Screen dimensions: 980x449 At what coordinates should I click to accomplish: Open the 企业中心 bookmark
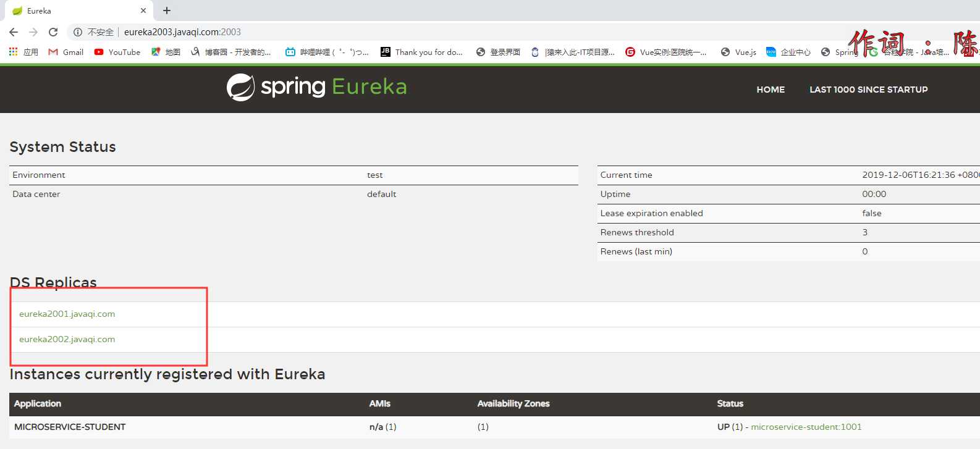pos(788,52)
